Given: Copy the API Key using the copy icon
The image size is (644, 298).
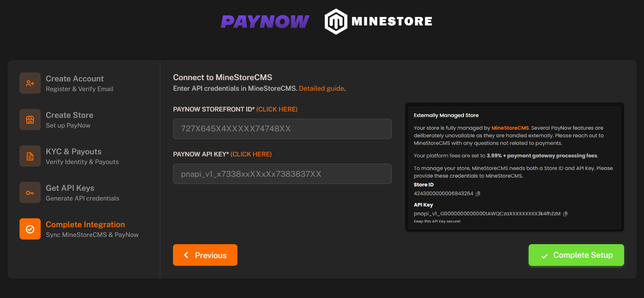Looking at the screenshot, I should [565, 214].
